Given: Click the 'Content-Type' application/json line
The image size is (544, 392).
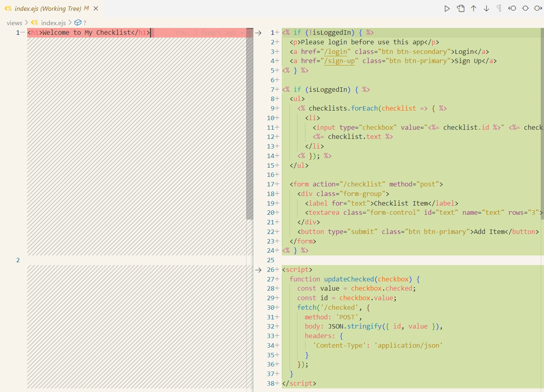Looking at the screenshot, I should (378, 346).
